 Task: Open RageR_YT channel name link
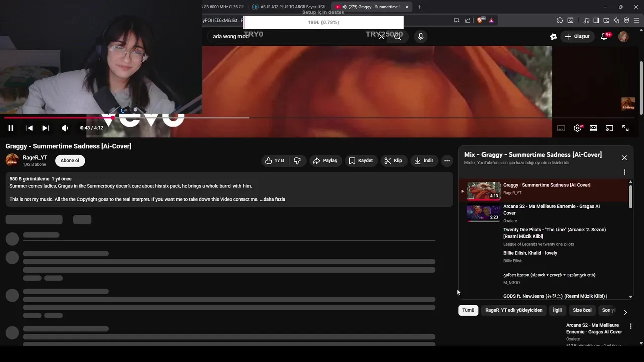35,158
